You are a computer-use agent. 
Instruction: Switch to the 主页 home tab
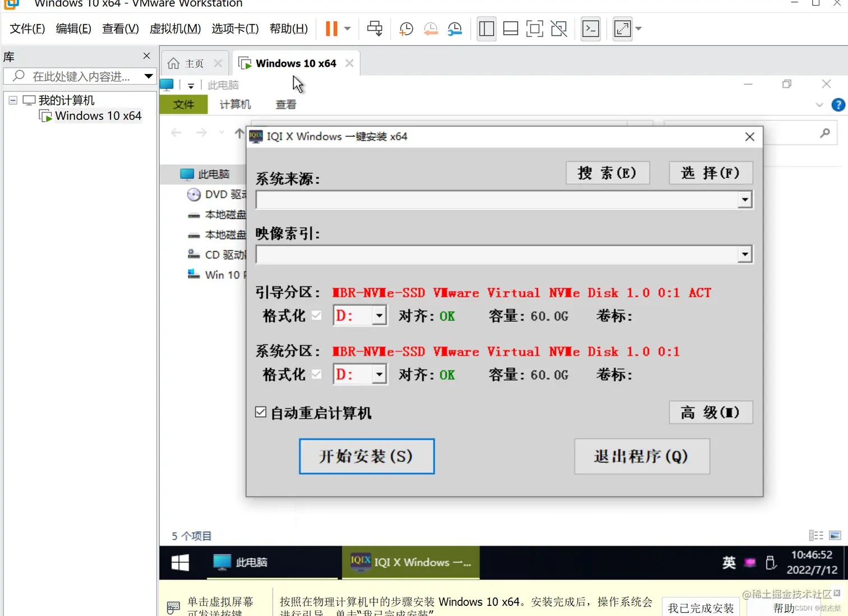(187, 63)
